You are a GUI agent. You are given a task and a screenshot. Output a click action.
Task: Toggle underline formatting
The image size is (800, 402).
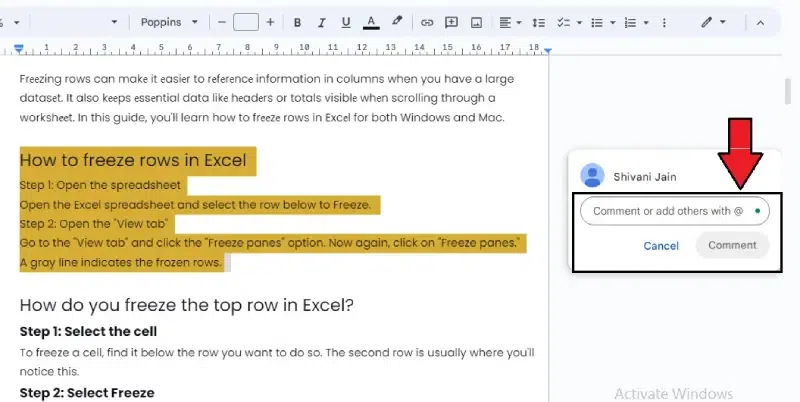click(346, 22)
